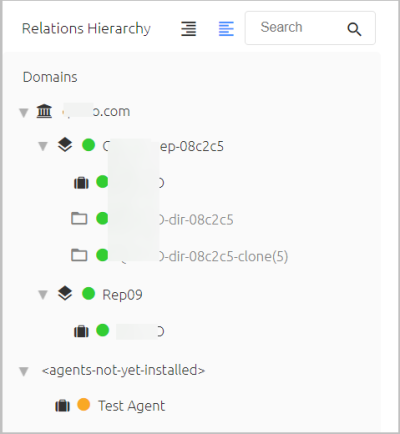Click the layers icon next to Rep09
This screenshot has width=400, height=434.
pos(65,294)
